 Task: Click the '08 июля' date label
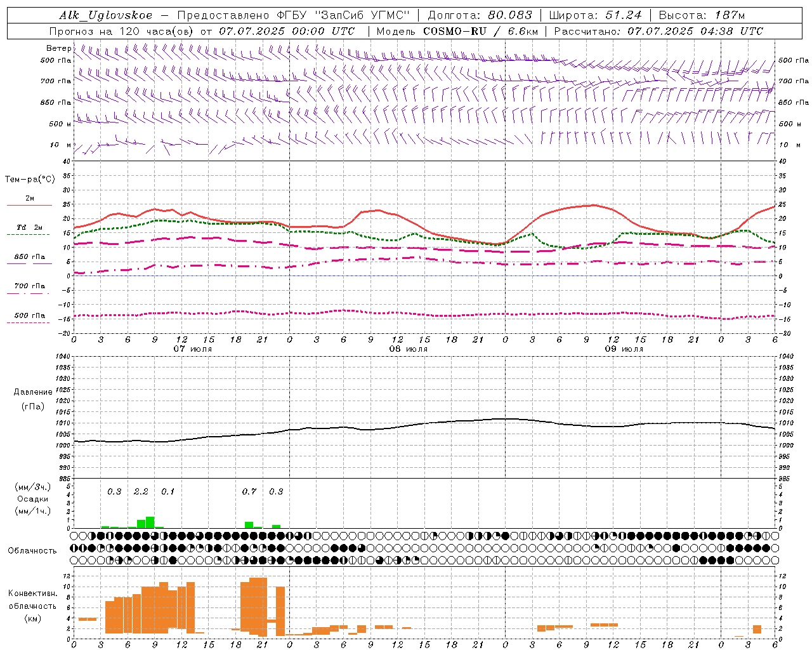(409, 349)
